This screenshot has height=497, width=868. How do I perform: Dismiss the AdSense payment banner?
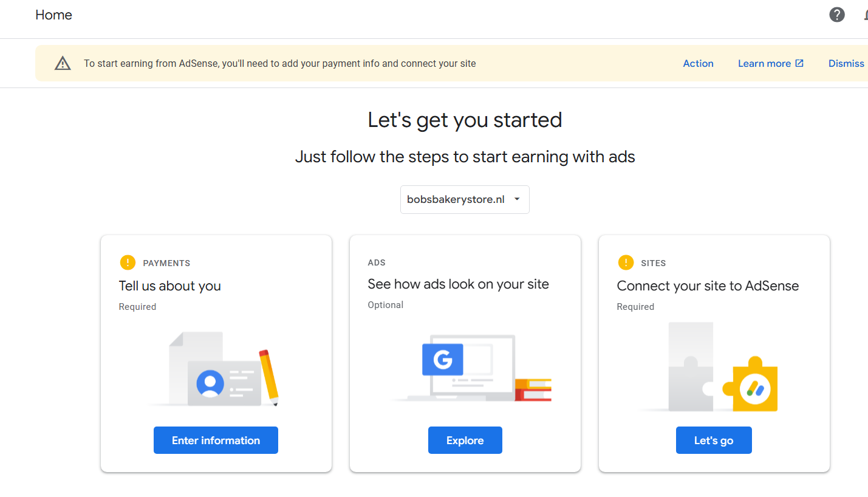(x=846, y=63)
